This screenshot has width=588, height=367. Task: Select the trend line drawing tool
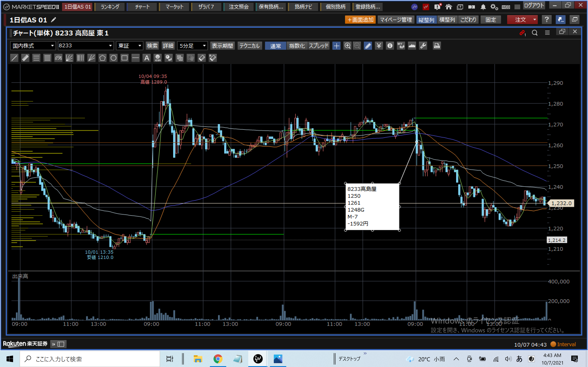pyautogui.click(x=14, y=58)
